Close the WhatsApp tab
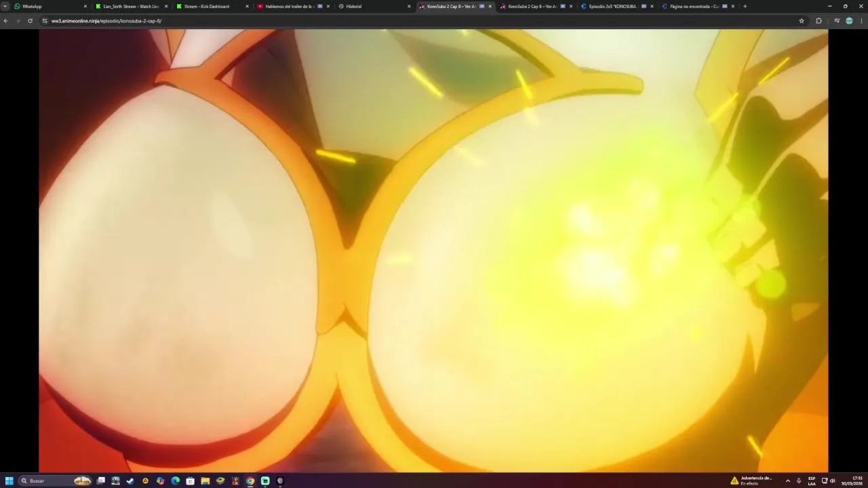The image size is (868, 488). (85, 6)
